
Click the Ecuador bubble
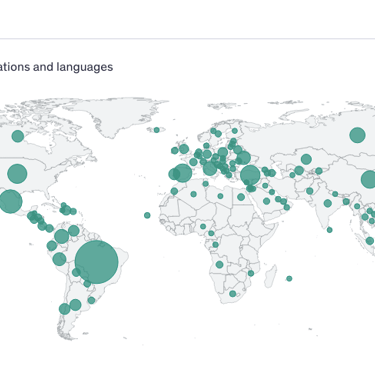click(x=52, y=246)
